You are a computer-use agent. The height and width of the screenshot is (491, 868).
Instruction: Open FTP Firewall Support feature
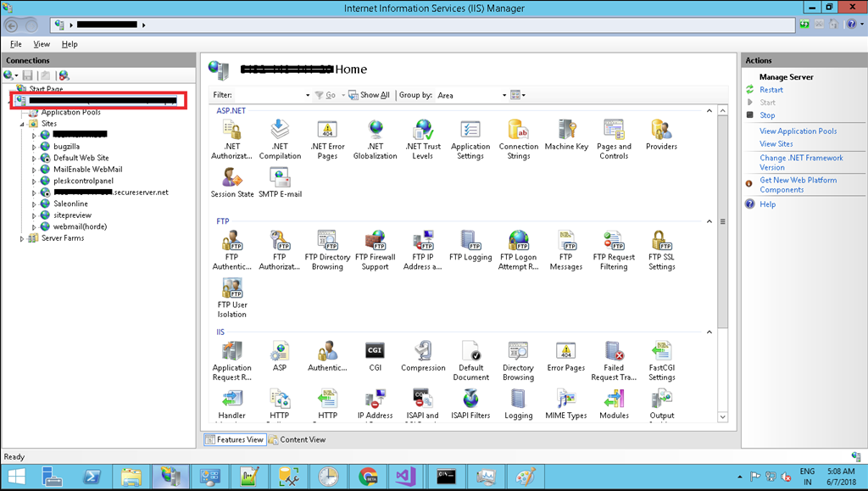(376, 250)
